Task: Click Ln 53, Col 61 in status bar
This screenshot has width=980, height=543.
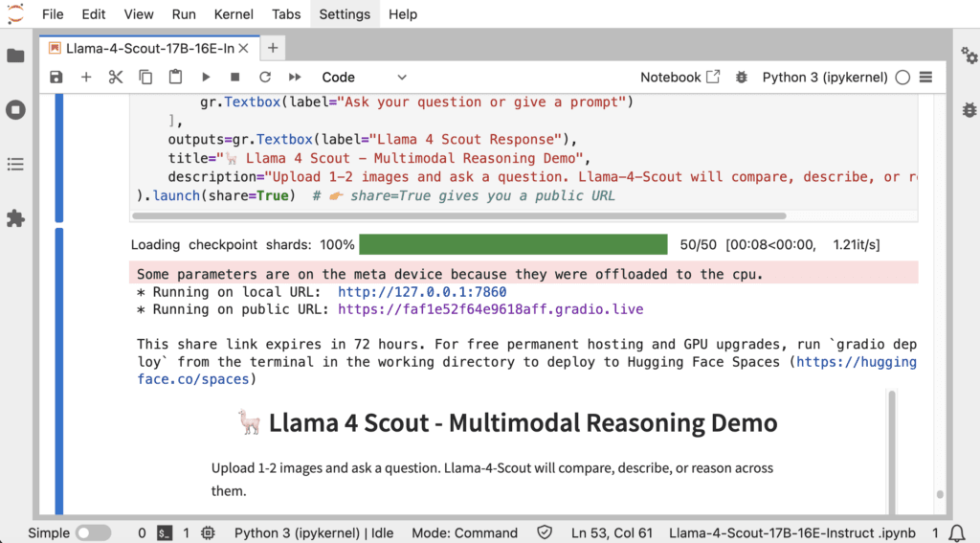Action: [x=612, y=533]
